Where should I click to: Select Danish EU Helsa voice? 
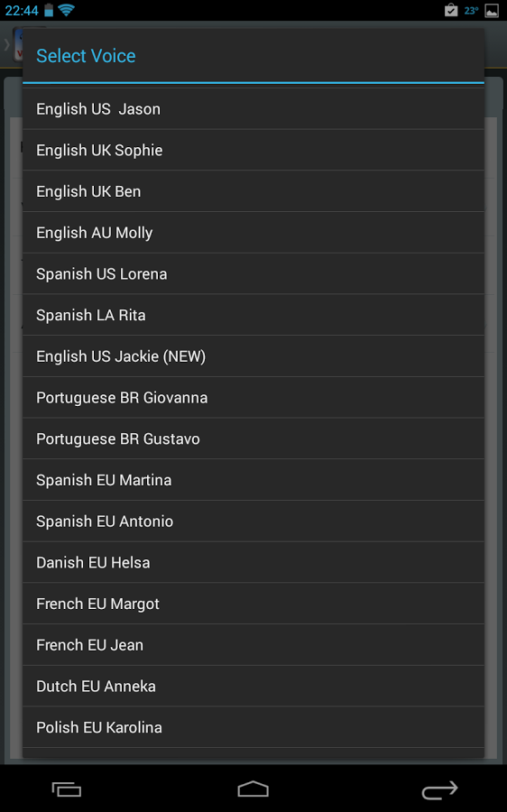(253, 562)
